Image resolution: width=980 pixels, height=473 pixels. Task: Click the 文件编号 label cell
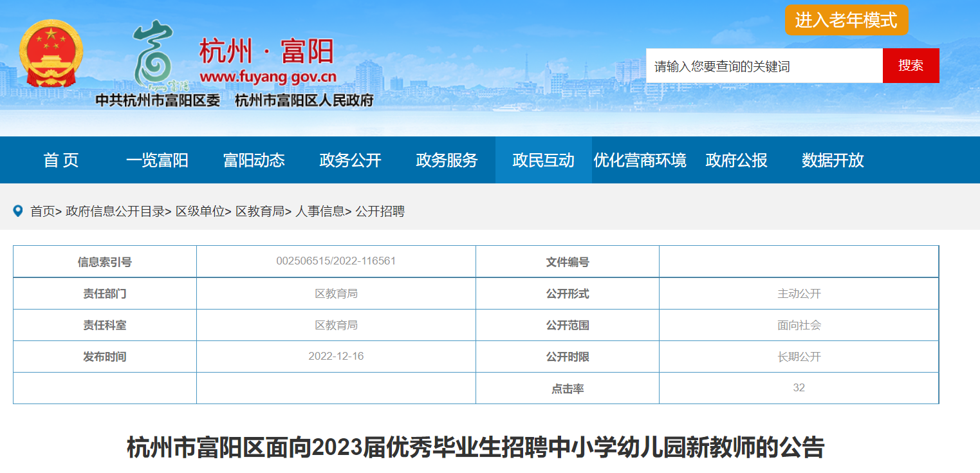(x=568, y=262)
